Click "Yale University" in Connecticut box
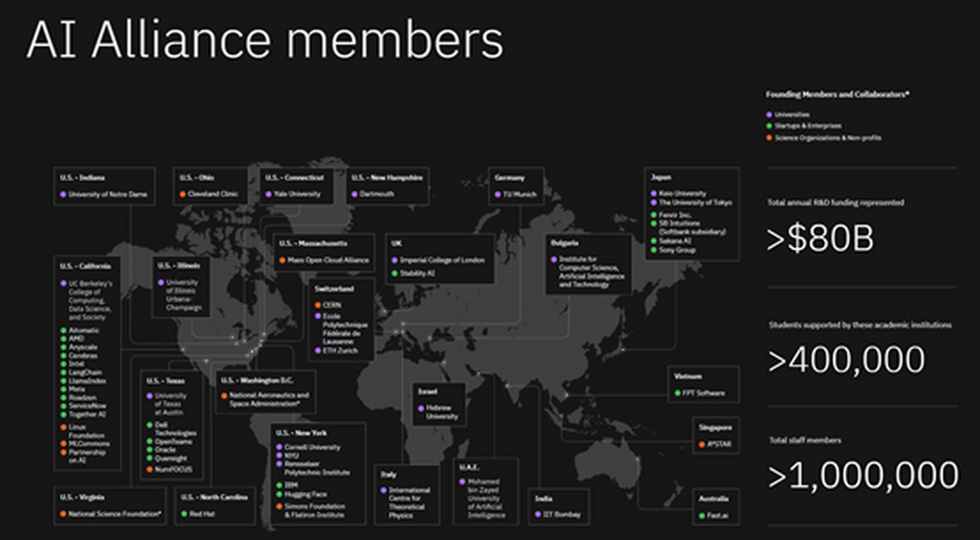 (x=297, y=194)
